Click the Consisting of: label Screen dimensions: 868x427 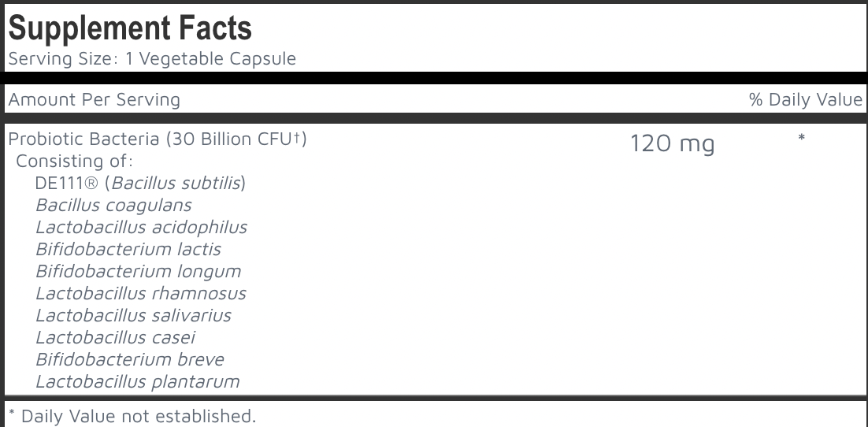tap(75, 162)
